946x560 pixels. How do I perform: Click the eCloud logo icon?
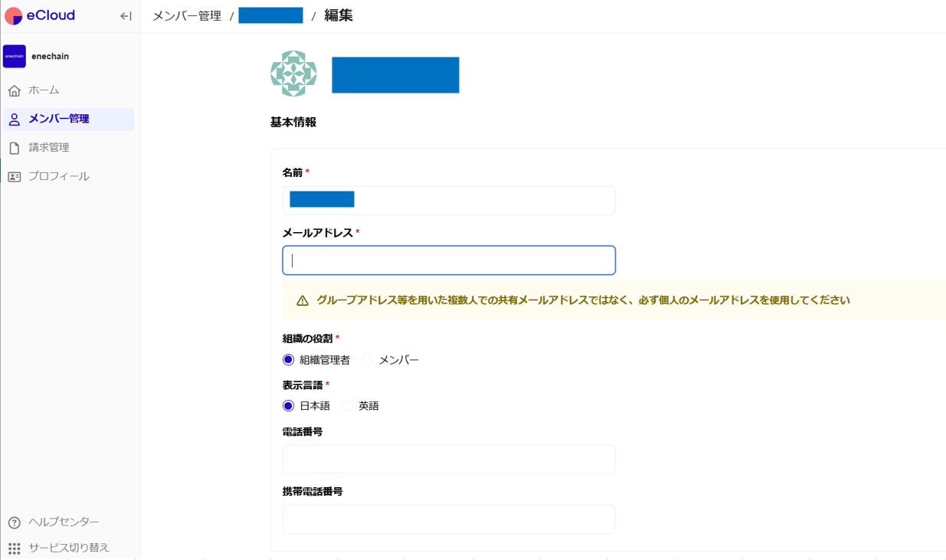(x=13, y=16)
